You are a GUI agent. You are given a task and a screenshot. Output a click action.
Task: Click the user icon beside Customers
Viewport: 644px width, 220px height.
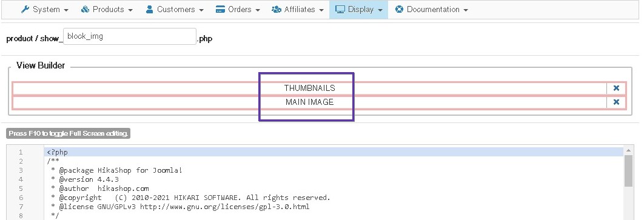150,10
